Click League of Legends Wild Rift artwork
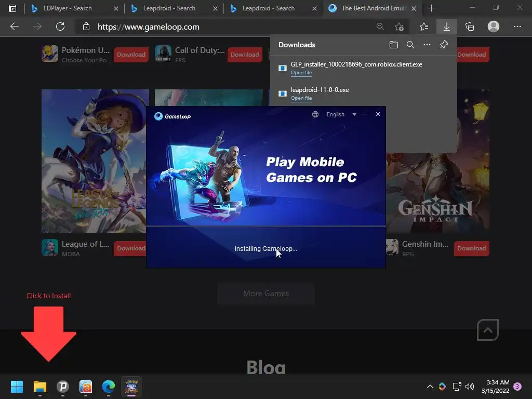The width and height of the screenshot is (532, 399). (x=95, y=161)
